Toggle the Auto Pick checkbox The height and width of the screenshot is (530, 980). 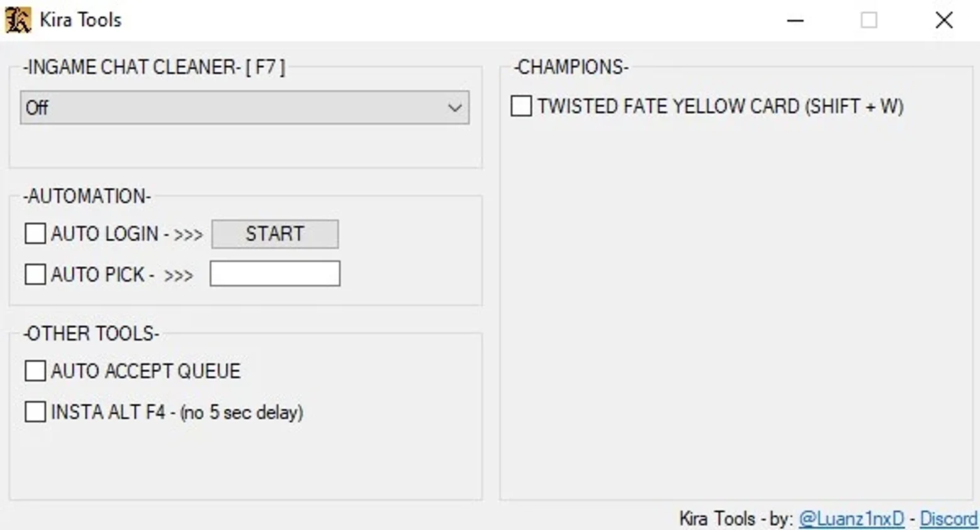point(35,274)
